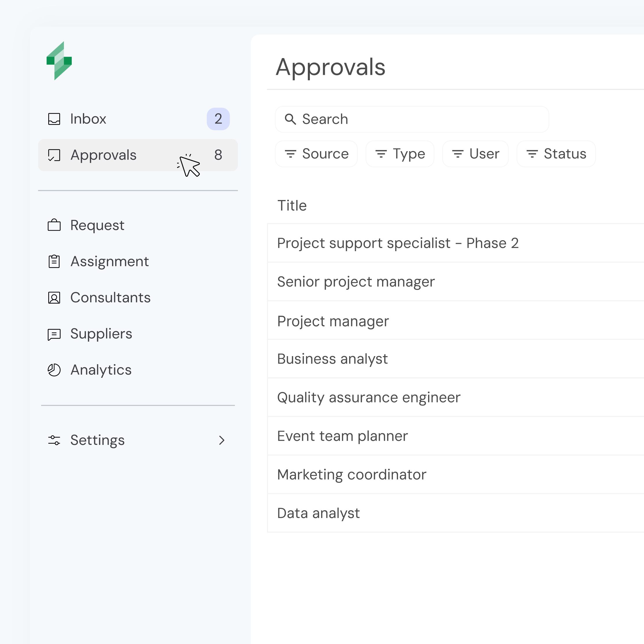This screenshot has width=644, height=644.
Task: Click the Assignment clipboard icon
Action: (x=54, y=261)
